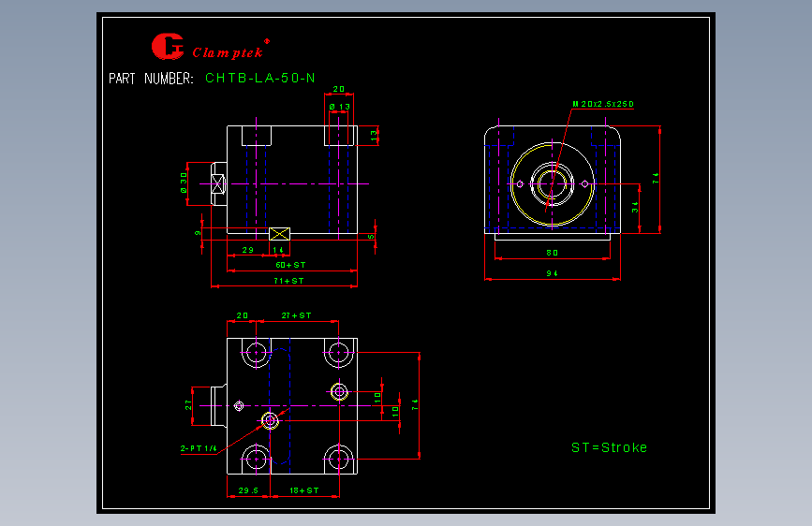Click the 29 dimension beside 14

(247, 250)
